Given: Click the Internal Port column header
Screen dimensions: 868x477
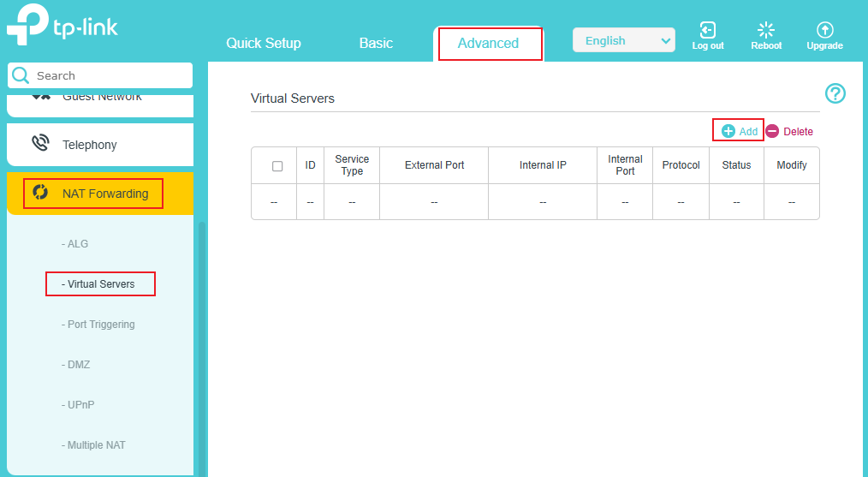Looking at the screenshot, I should (625, 165).
